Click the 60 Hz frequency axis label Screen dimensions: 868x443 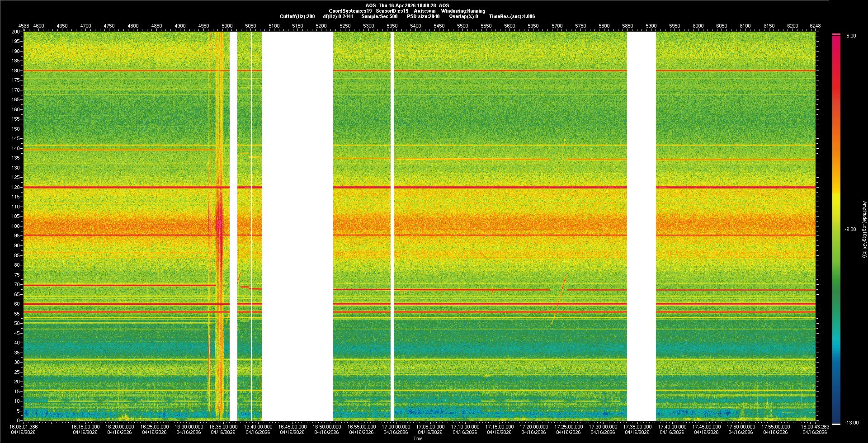click(17, 304)
